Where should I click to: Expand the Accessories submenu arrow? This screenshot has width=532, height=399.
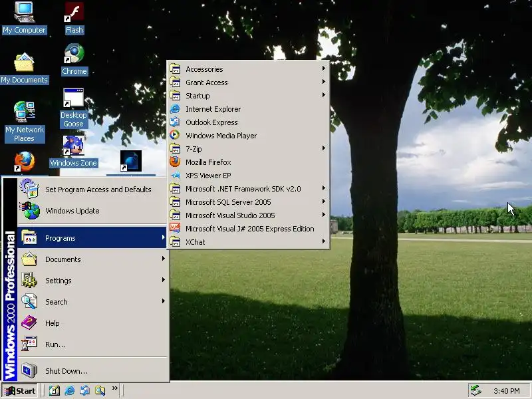(x=324, y=68)
